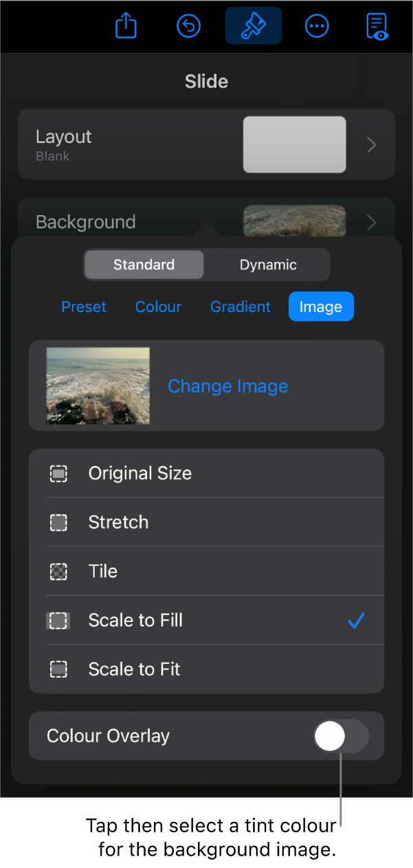Tap the beach background image thumbnail
413x868 pixels.
(97, 386)
